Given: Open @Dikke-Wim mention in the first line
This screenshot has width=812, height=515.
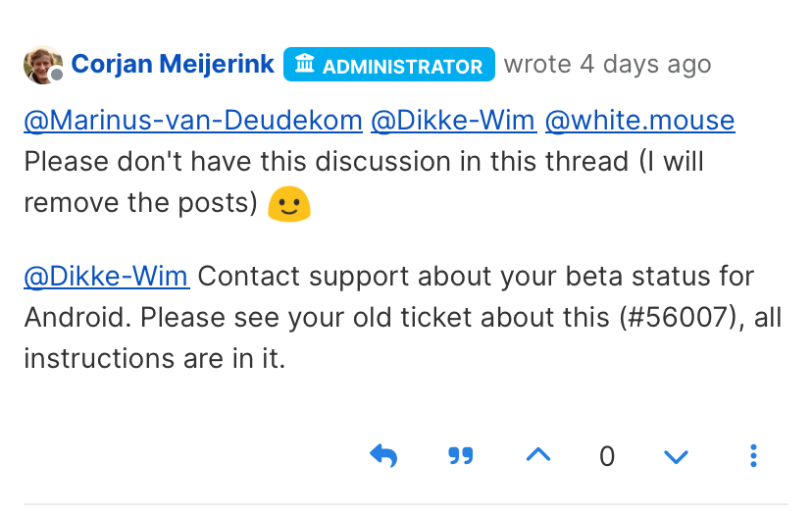Looking at the screenshot, I should [x=454, y=121].
